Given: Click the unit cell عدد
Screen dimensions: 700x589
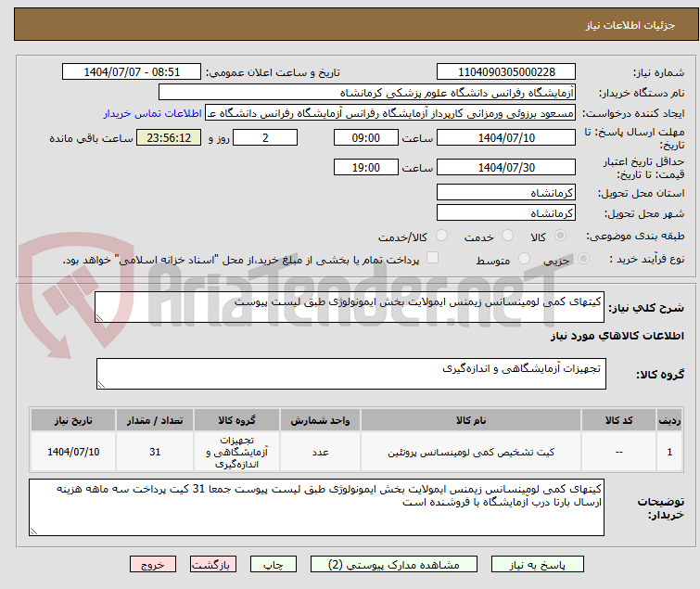Looking at the screenshot, I should tap(320, 452).
